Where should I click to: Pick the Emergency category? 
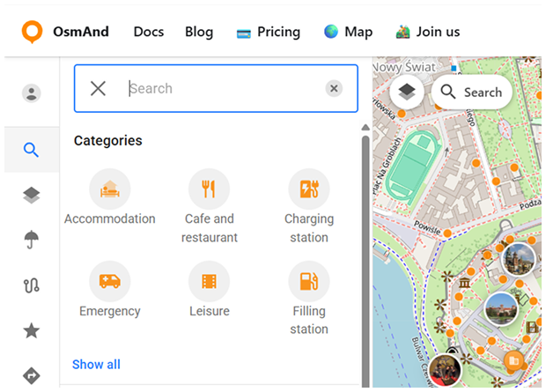(110, 281)
